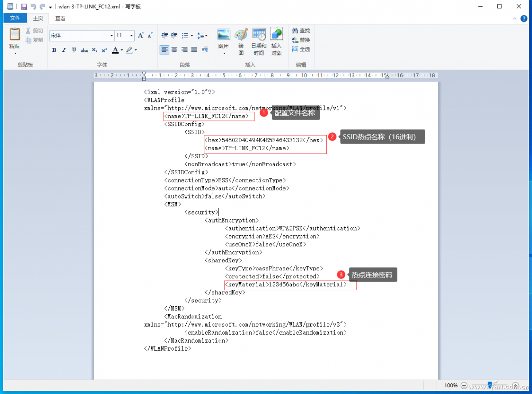Screen dimensions: 532x394
Task: Toggle Strikethrough formatting
Action: point(84,50)
